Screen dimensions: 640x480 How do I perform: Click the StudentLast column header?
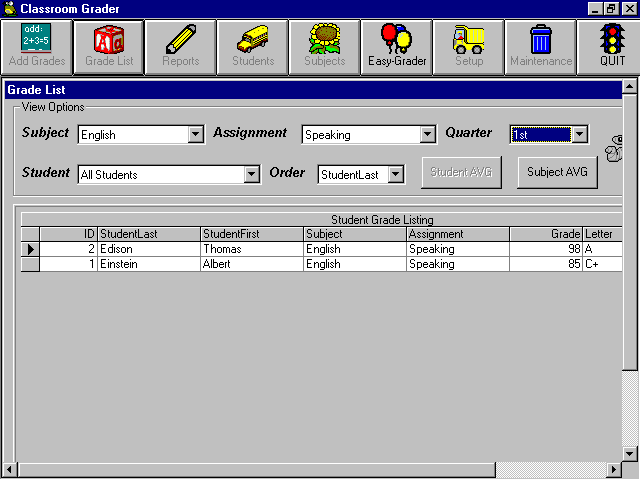[x=149, y=234]
